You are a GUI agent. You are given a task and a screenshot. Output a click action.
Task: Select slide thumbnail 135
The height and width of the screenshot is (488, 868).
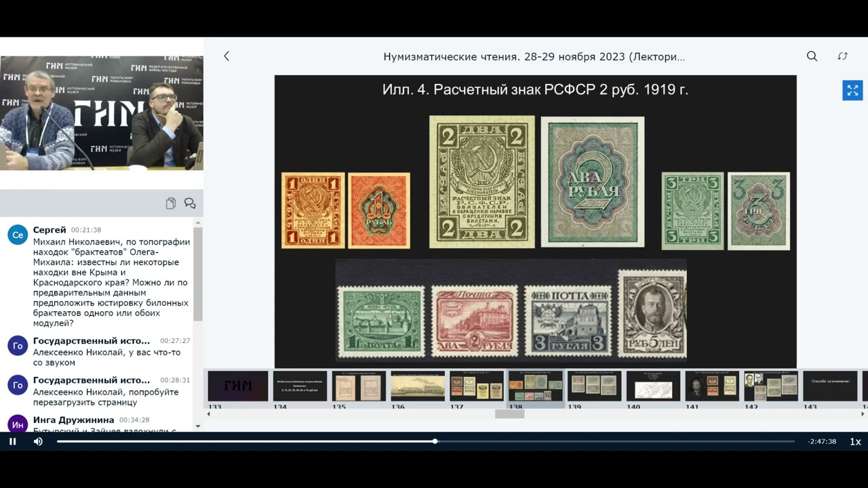coord(359,386)
